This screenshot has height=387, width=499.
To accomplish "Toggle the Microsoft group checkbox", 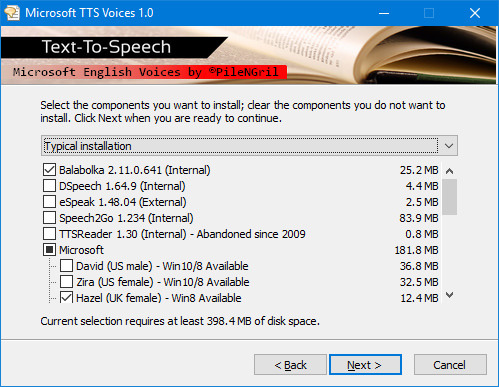I will (49, 250).
